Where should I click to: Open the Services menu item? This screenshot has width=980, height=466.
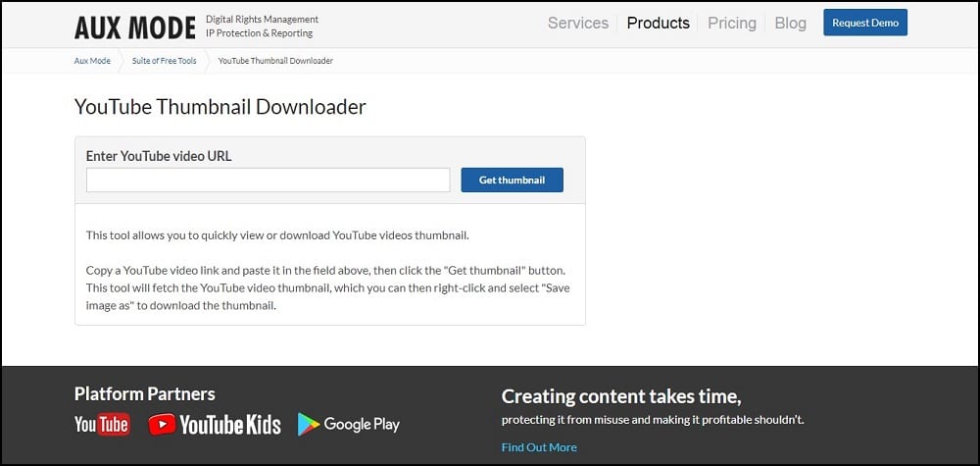578,24
